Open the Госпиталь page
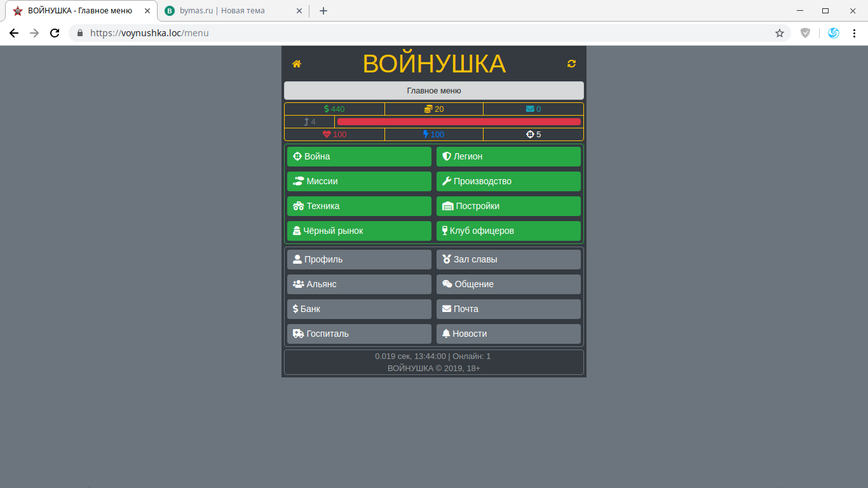 pyautogui.click(x=359, y=334)
